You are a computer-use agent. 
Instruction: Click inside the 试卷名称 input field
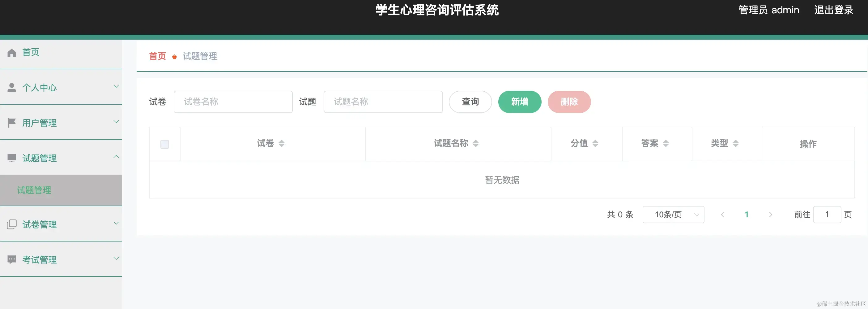pyautogui.click(x=233, y=102)
